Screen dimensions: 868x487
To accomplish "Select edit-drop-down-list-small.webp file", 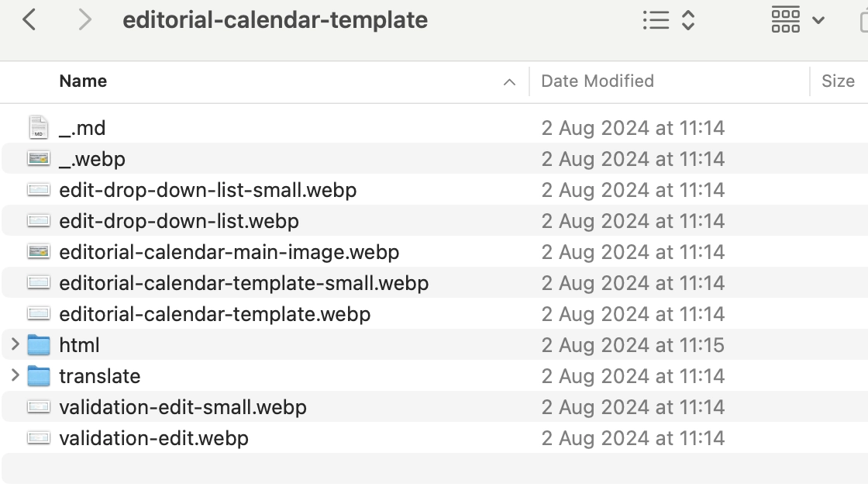I will [208, 189].
